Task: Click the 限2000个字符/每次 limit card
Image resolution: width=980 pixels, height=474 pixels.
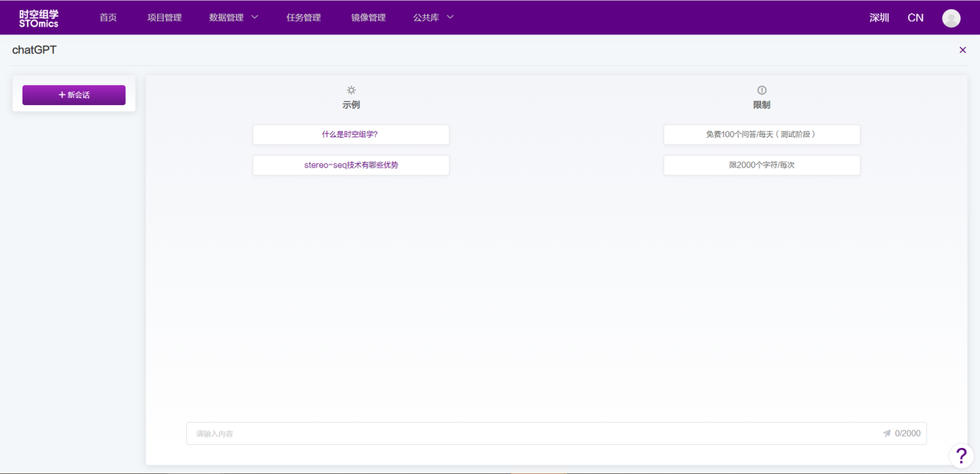Action: (762, 165)
